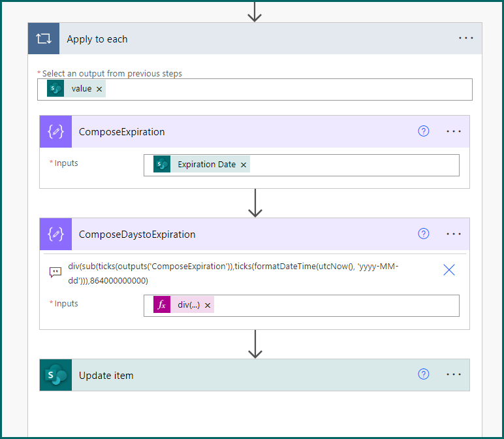Click the ComposeExpiration Inputs label

[66, 163]
